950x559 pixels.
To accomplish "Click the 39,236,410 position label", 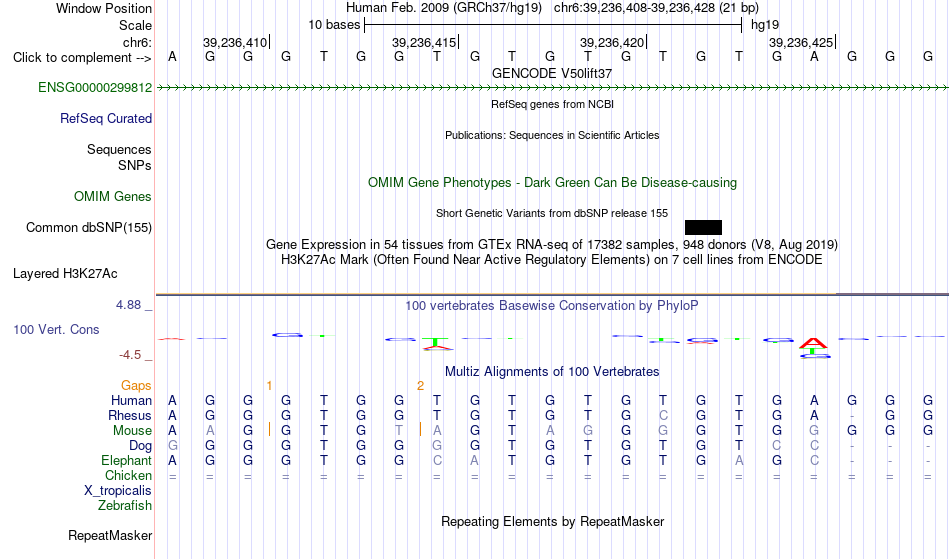I will click(x=235, y=42).
